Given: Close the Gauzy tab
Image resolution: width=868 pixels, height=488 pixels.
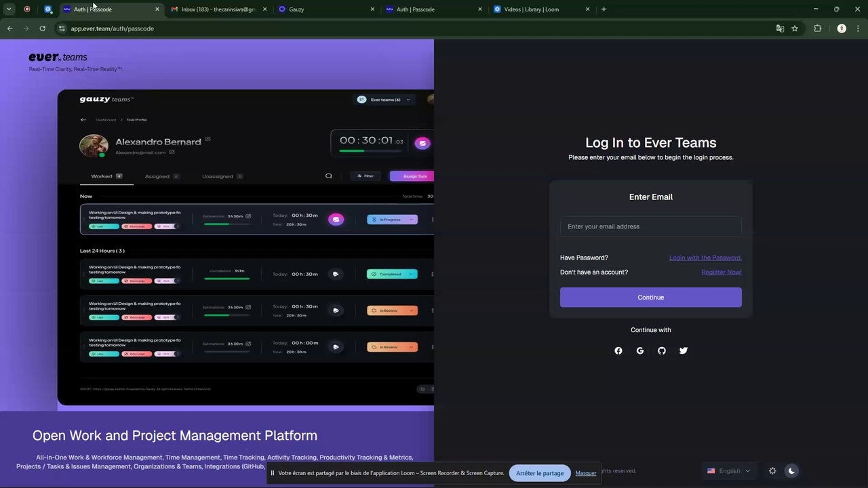Looking at the screenshot, I should (372, 9).
